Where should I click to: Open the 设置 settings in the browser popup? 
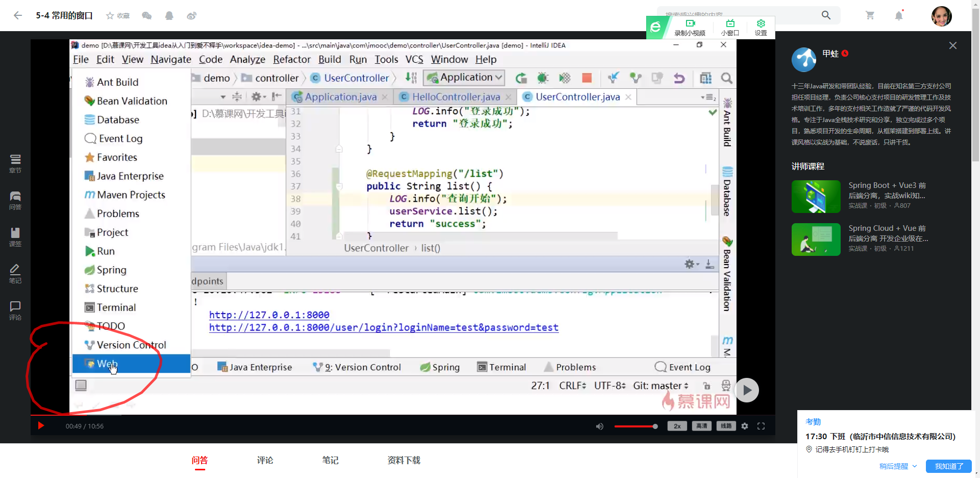[761, 28]
